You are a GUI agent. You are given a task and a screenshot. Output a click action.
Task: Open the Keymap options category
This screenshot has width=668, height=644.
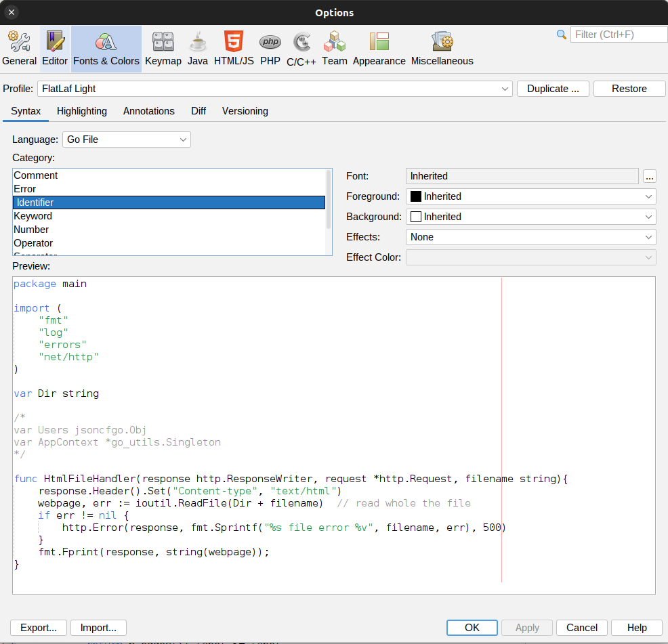point(163,49)
